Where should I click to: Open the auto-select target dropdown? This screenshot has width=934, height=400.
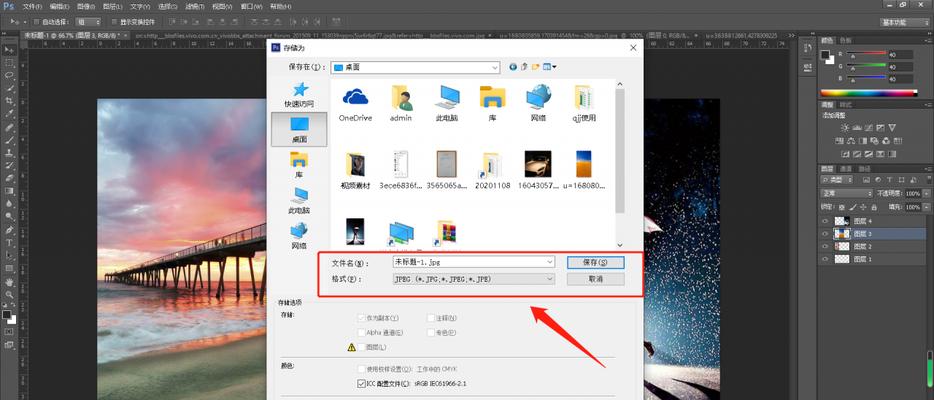[90, 22]
